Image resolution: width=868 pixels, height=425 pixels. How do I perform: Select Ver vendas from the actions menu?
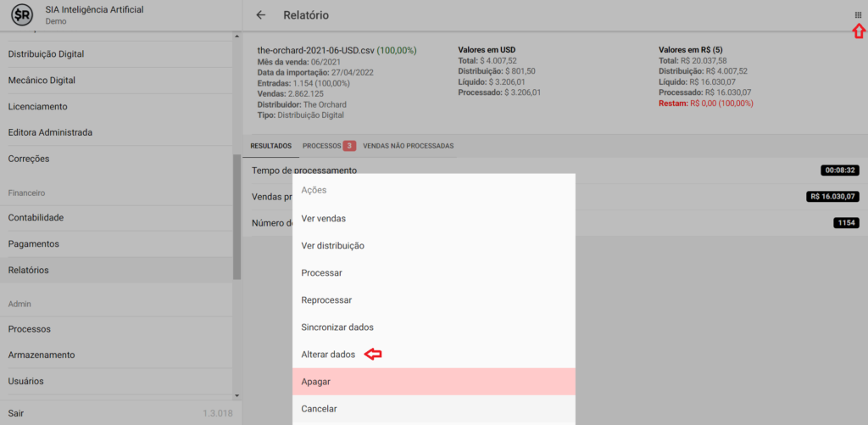pos(324,218)
